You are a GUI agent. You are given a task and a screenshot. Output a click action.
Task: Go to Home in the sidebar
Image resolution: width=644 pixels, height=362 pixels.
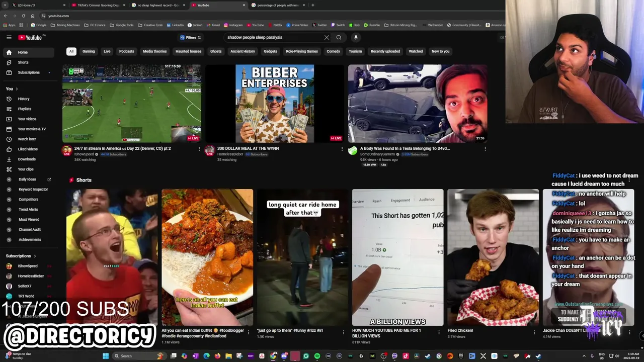pos(29,52)
